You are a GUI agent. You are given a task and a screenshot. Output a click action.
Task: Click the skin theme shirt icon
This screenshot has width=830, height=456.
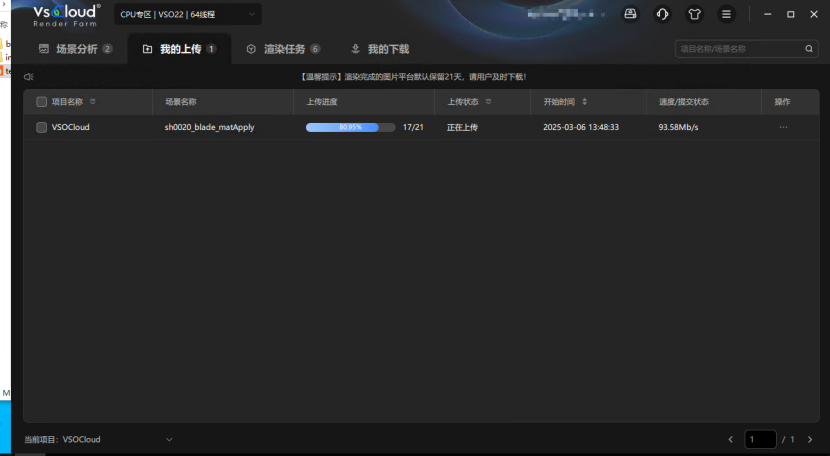point(694,14)
